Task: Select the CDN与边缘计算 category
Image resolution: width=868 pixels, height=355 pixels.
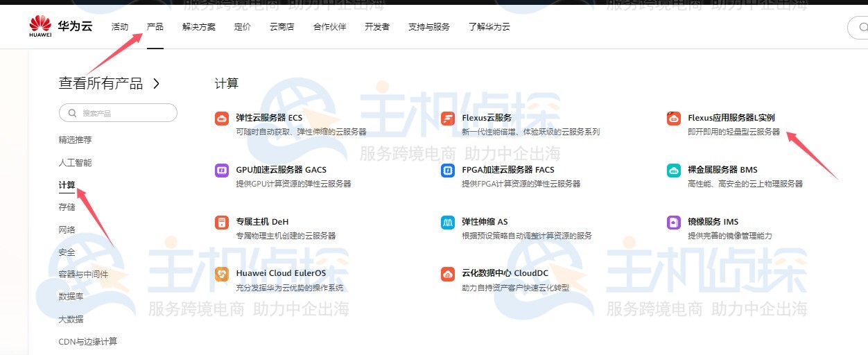Action: (x=88, y=342)
